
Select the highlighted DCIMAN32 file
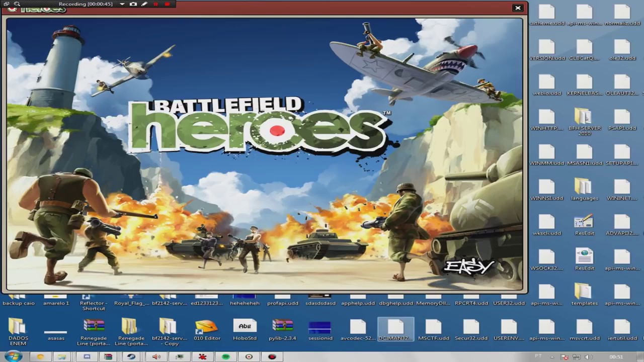coord(395,330)
